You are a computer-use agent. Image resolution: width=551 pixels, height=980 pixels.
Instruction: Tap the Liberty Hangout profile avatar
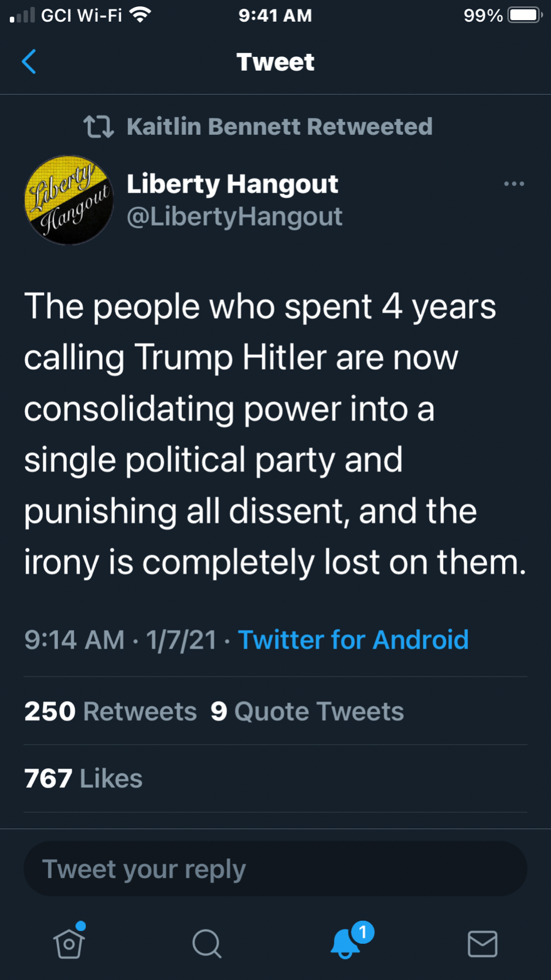[69, 200]
